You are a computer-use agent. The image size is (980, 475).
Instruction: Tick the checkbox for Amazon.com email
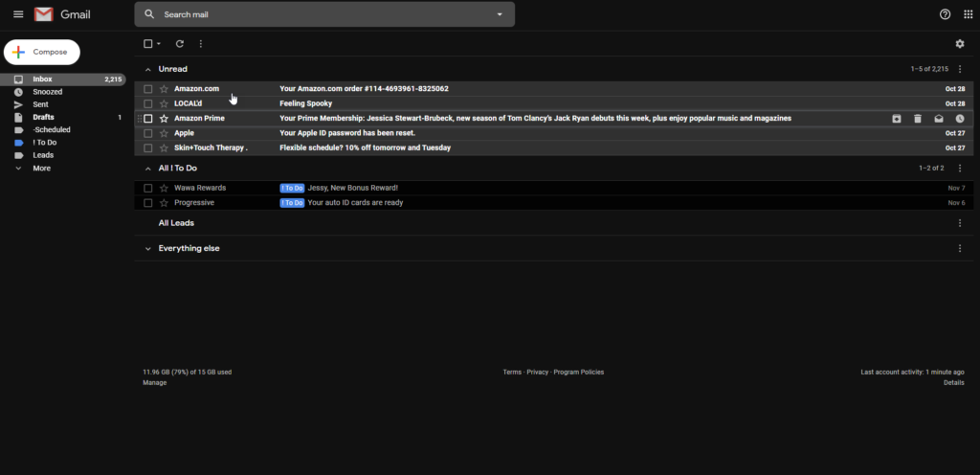148,89
